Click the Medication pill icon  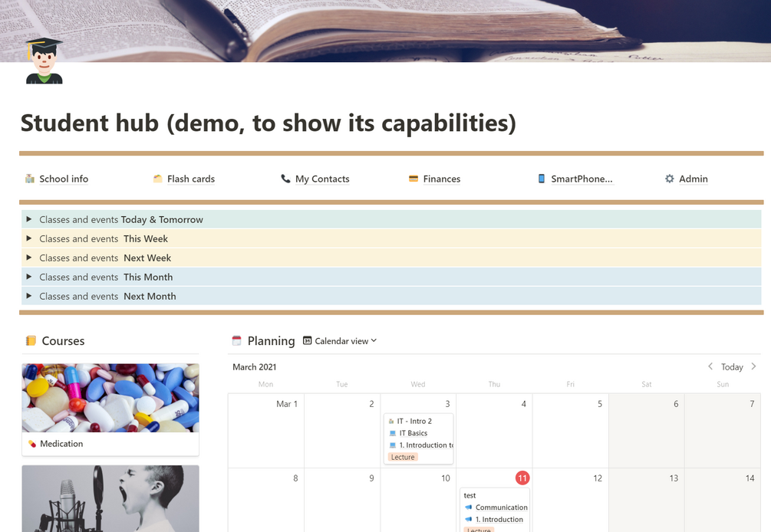click(x=32, y=444)
